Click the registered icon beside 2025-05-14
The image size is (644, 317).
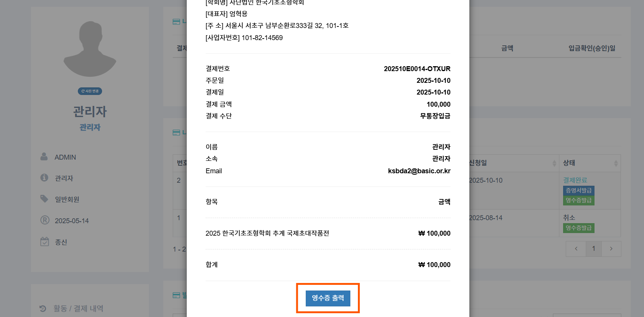(x=45, y=220)
